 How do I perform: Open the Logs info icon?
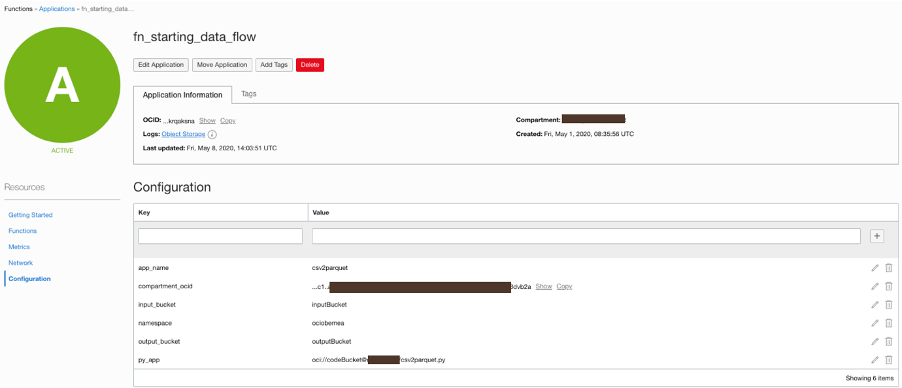point(212,134)
